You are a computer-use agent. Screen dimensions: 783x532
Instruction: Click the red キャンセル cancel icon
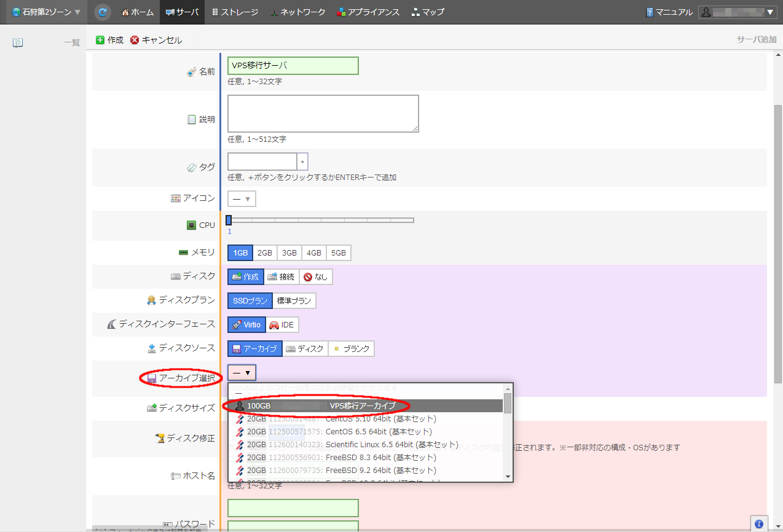point(135,40)
